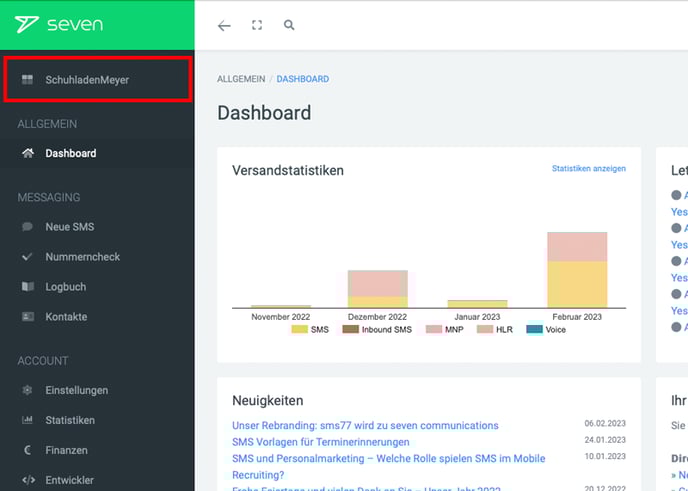This screenshot has width=688, height=491.
Task: Click the Februar 2023 chart bar
Action: click(577, 270)
